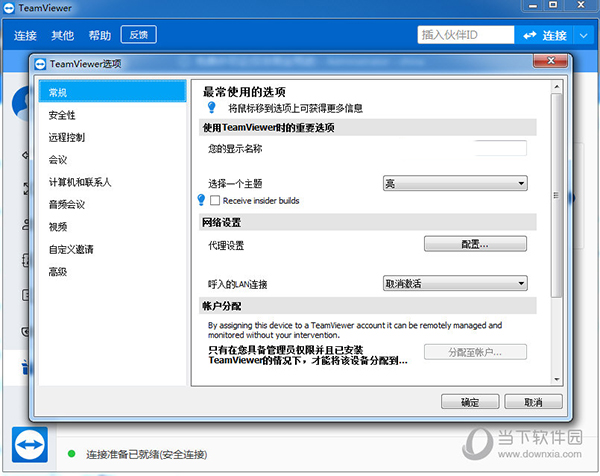This screenshot has height=476, width=600.
Task: Open the 连接 menu in main window
Action: 25,35
